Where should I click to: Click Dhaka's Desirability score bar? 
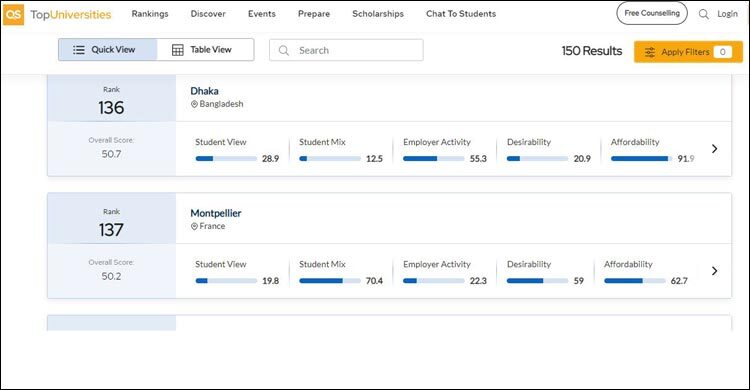pyautogui.click(x=537, y=158)
